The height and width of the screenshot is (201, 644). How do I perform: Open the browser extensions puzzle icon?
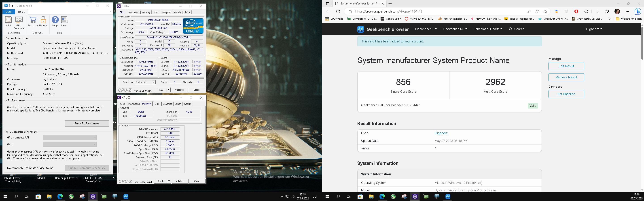[x=586, y=11]
